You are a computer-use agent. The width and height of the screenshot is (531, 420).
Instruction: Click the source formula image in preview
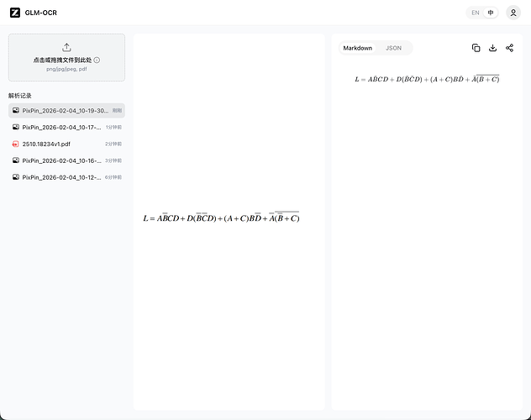point(222,217)
